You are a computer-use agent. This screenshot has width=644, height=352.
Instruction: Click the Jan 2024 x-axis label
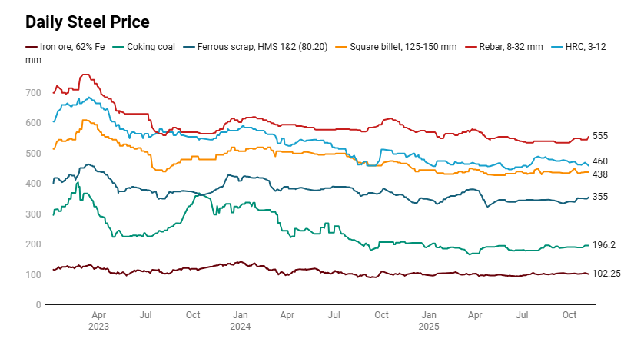tap(240, 320)
